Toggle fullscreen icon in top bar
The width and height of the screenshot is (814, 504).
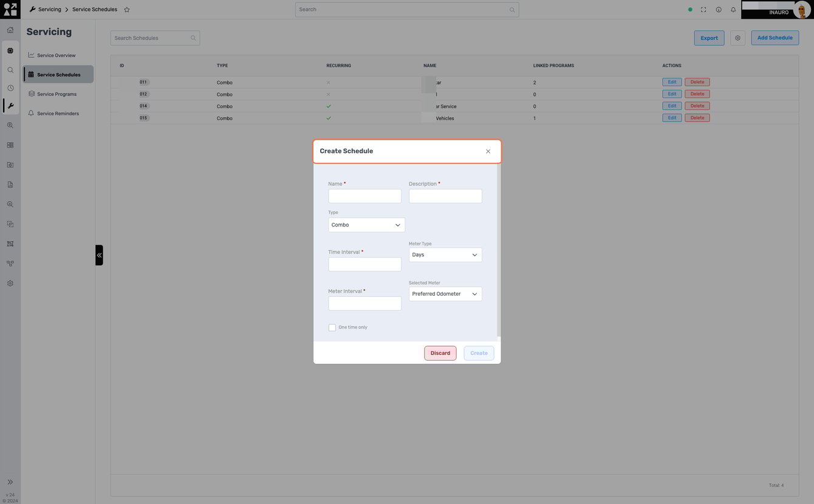[703, 10]
